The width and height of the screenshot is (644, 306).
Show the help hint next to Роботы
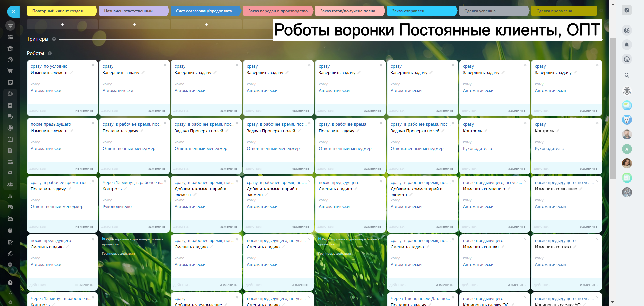[50, 53]
